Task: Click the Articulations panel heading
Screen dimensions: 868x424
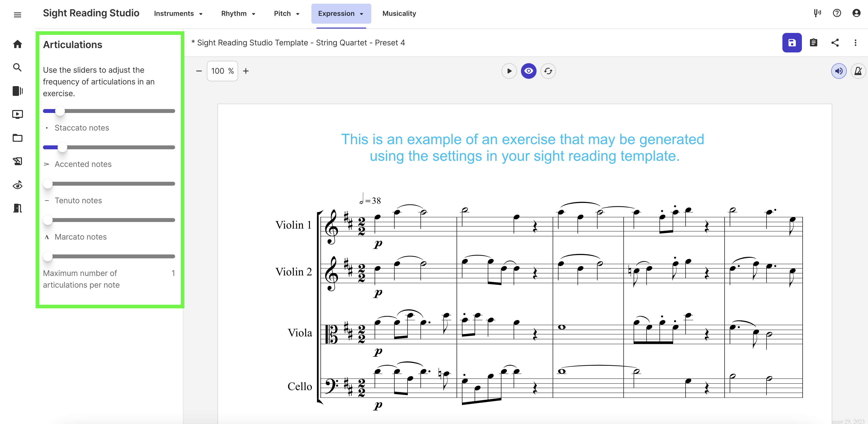Action: [x=72, y=45]
